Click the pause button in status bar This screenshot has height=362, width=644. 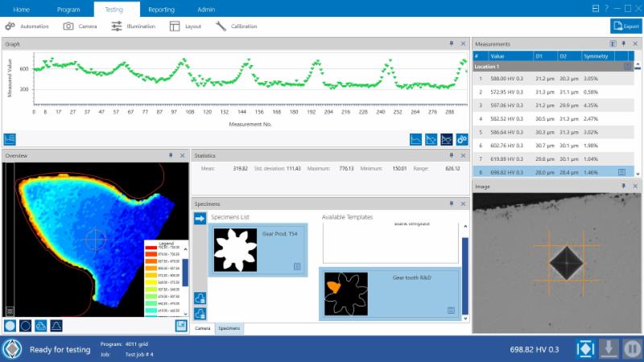pos(632,349)
